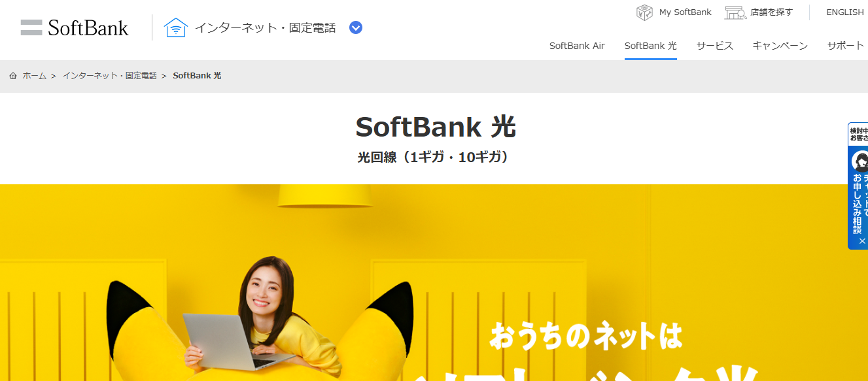Open the サポート menu
The height and width of the screenshot is (381, 868).
click(846, 46)
